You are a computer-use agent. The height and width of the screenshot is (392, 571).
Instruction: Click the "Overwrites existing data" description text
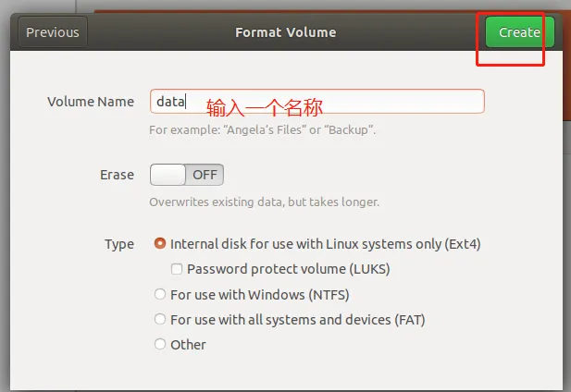(x=264, y=202)
